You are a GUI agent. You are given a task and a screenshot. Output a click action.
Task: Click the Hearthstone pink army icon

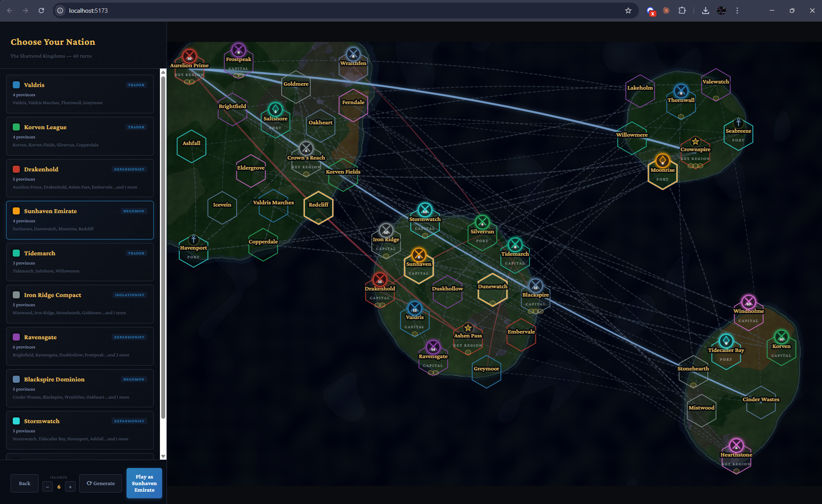coord(736,446)
